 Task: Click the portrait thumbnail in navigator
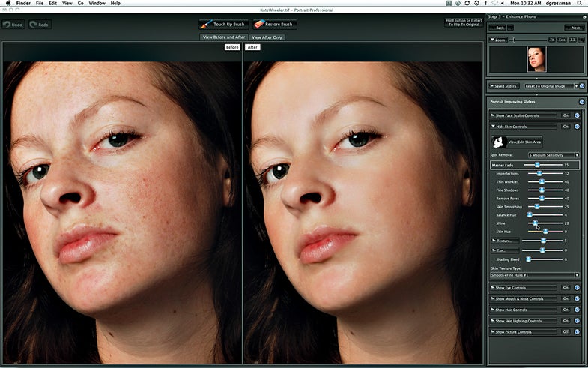tap(536, 59)
